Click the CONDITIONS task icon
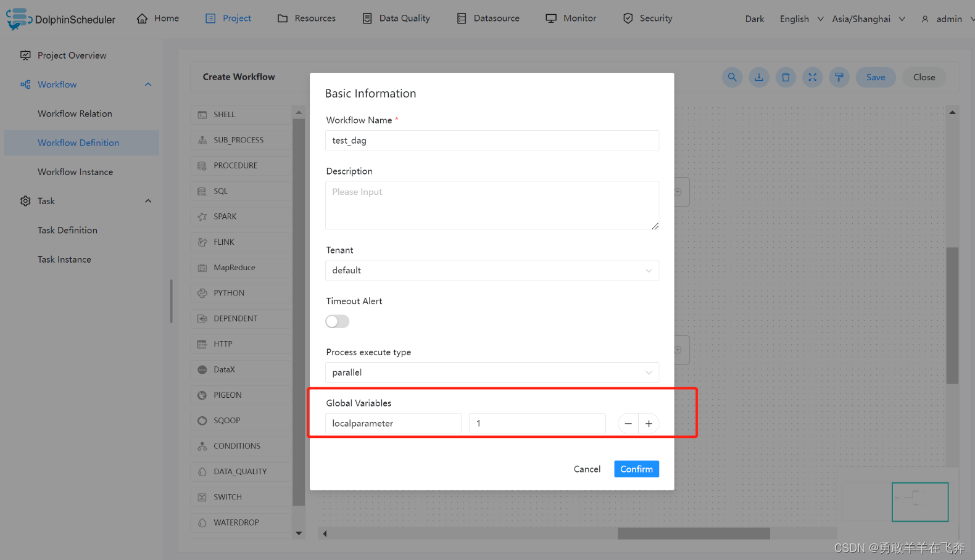This screenshot has height=560, width=975. [202, 446]
